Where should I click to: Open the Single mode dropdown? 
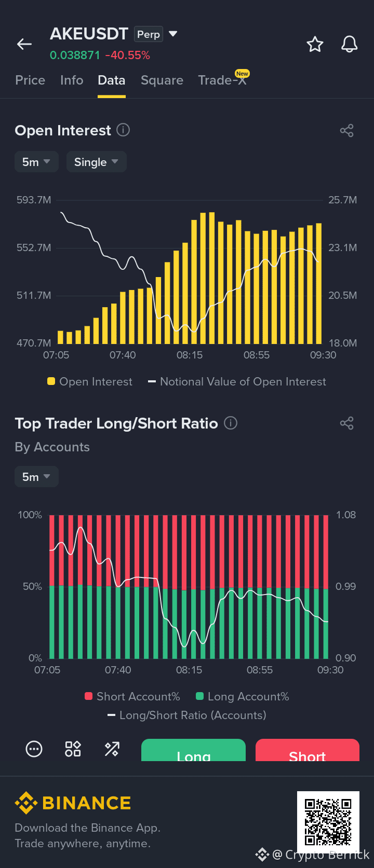97,162
